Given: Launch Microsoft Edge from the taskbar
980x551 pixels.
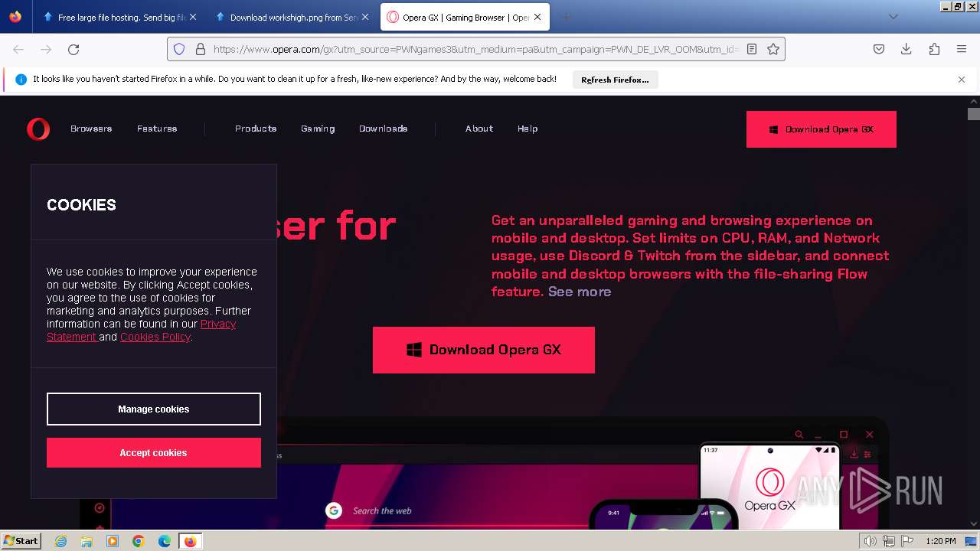Looking at the screenshot, I should click(x=165, y=541).
